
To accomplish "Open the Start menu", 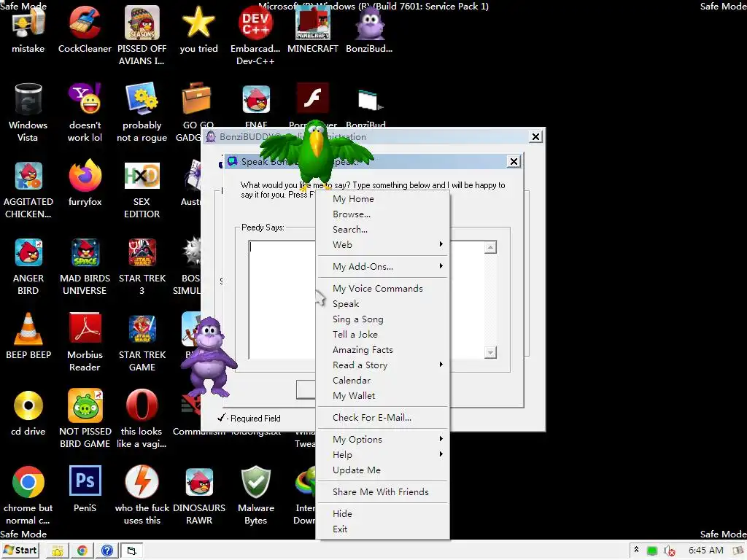I will click(20, 551).
